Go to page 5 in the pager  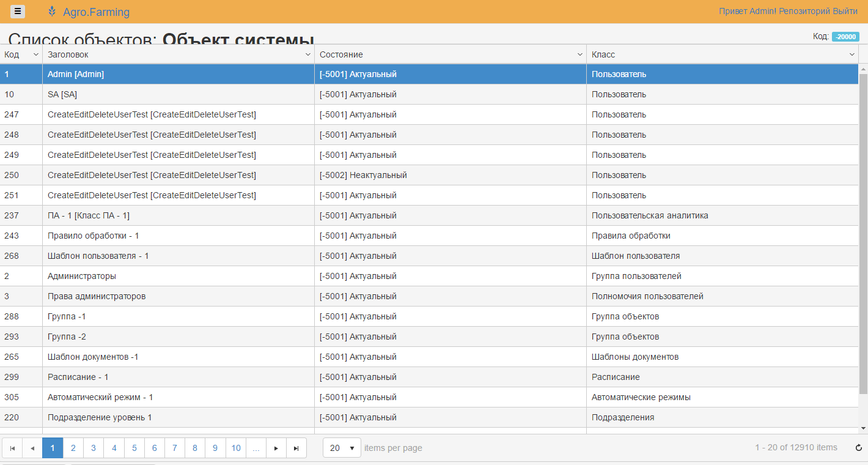[x=134, y=448]
